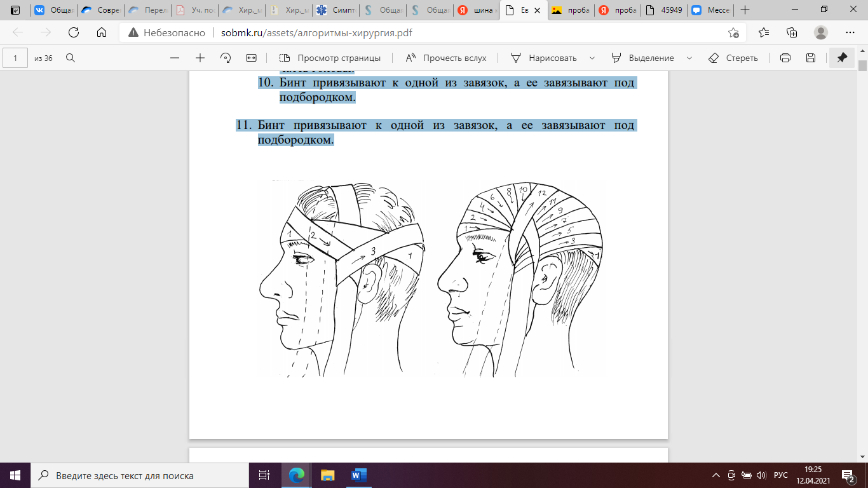Toggle the РУС input language indicator
868x488 pixels.
click(x=780, y=475)
